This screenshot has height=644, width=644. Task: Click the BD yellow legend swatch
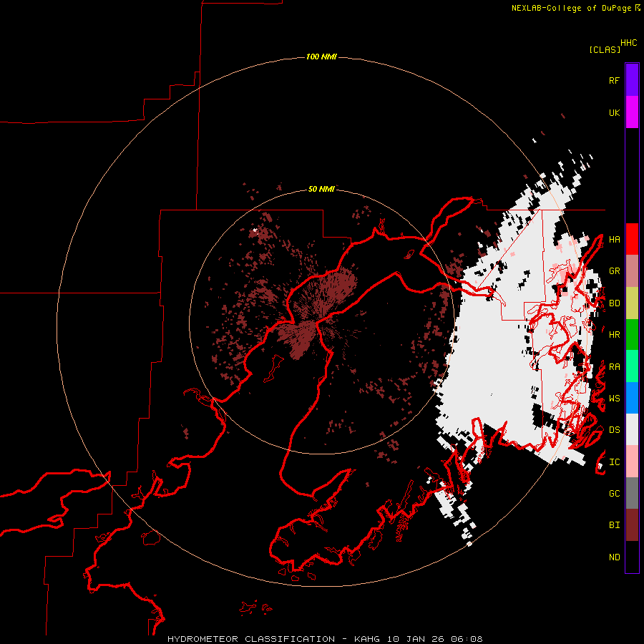pyautogui.click(x=632, y=303)
